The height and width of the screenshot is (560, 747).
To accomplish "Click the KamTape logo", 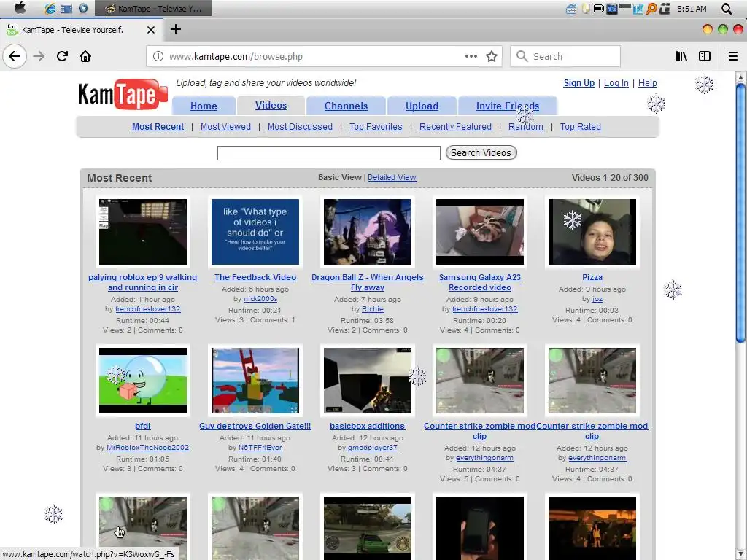I will pos(123,94).
